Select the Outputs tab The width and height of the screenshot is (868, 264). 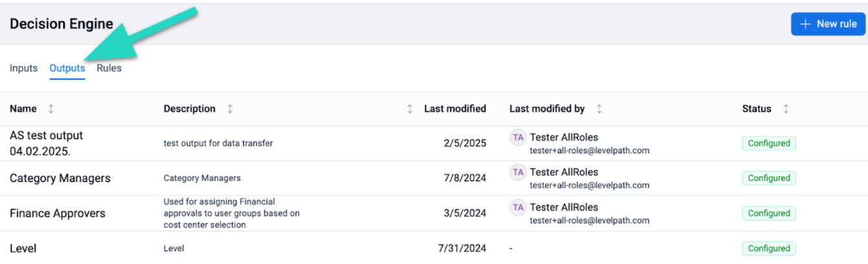(x=67, y=68)
